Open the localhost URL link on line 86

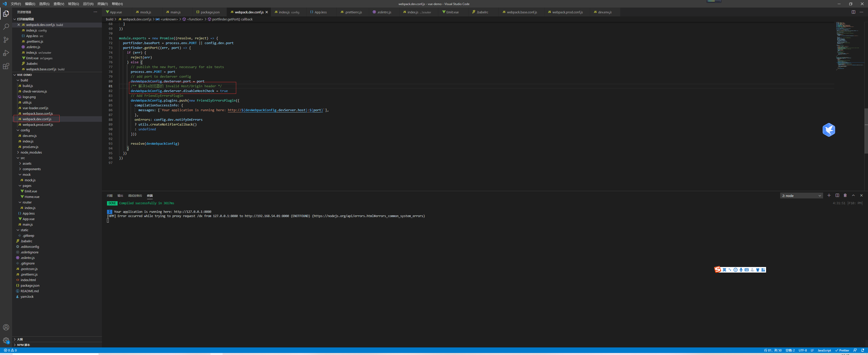pos(275,110)
